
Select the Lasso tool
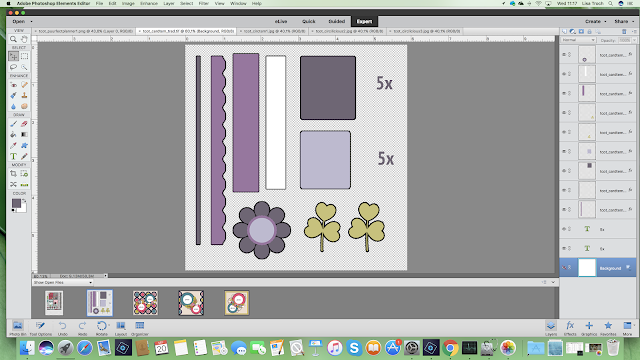pos(13,67)
